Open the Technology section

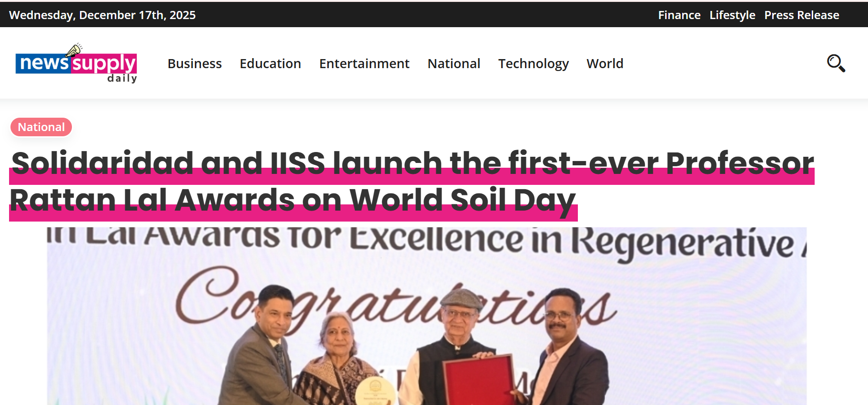tap(533, 64)
